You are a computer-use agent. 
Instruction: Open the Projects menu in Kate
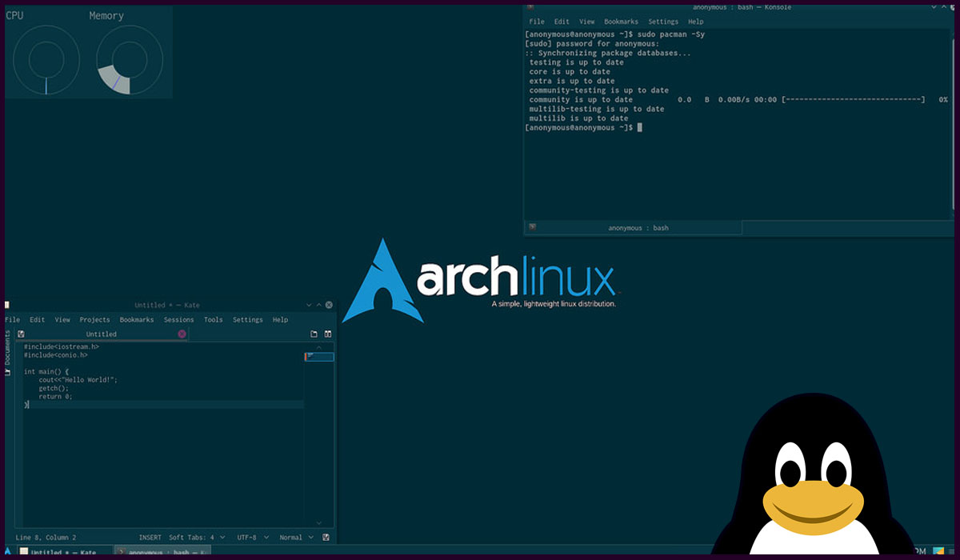click(x=94, y=319)
